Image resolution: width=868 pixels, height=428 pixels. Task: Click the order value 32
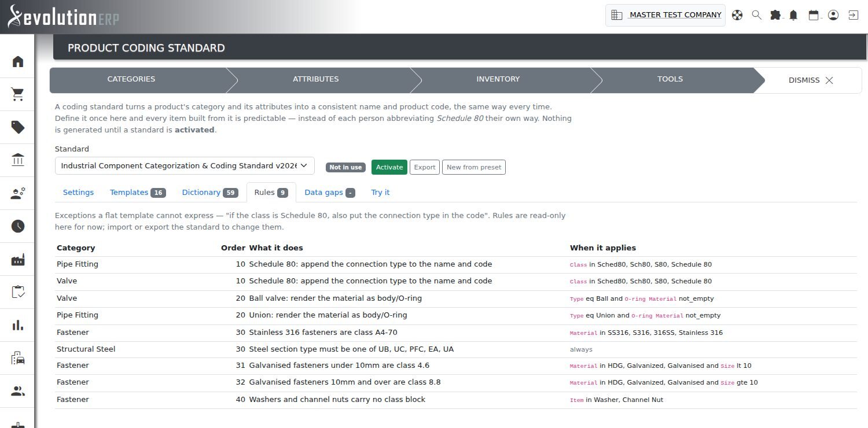(x=240, y=382)
